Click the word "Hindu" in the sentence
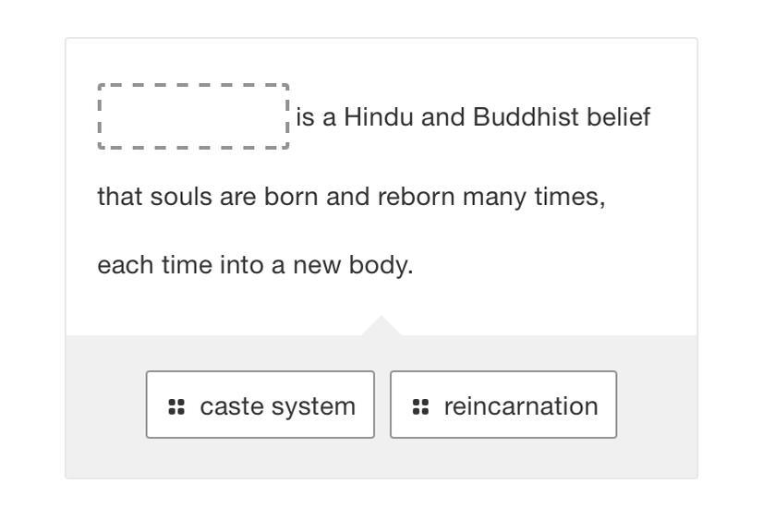 coord(379,117)
